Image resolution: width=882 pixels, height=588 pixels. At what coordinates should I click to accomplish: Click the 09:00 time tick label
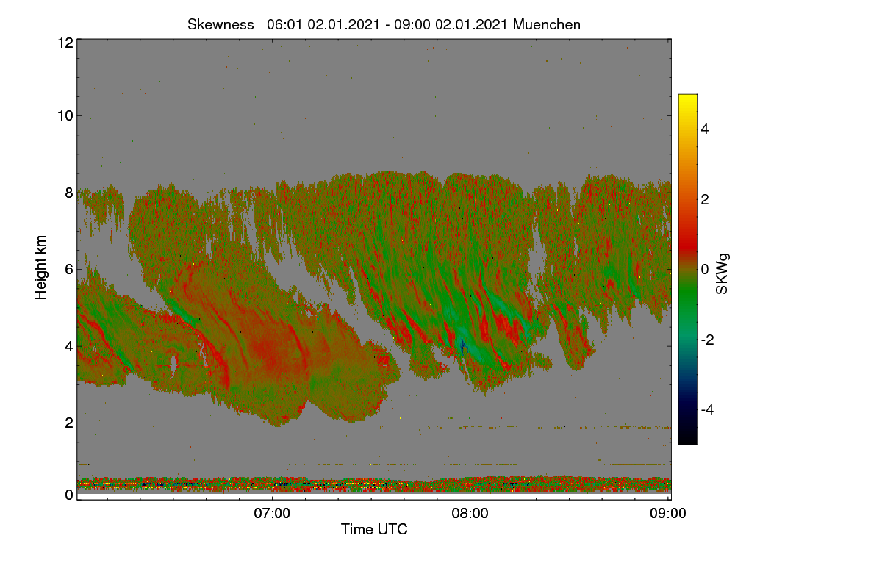point(668,514)
